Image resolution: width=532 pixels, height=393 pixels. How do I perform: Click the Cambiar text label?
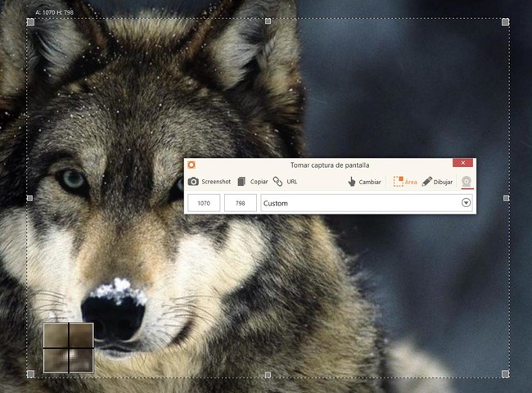point(370,182)
